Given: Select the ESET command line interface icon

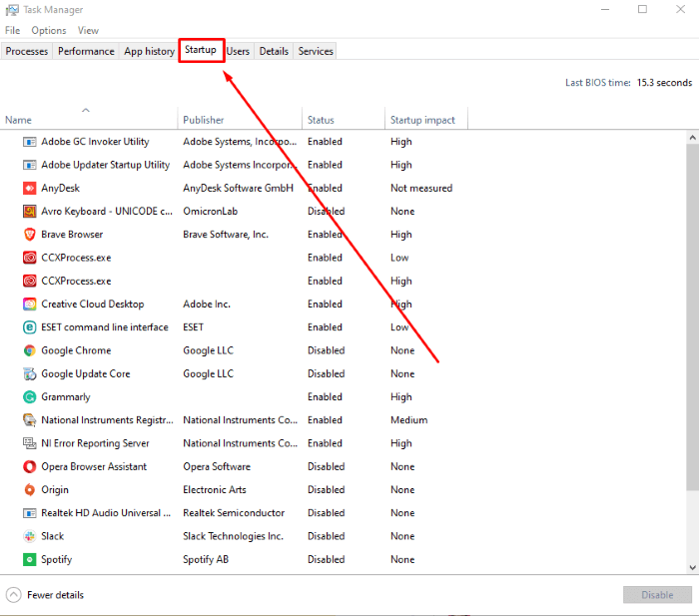Looking at the screenshot, I should 29,327.
